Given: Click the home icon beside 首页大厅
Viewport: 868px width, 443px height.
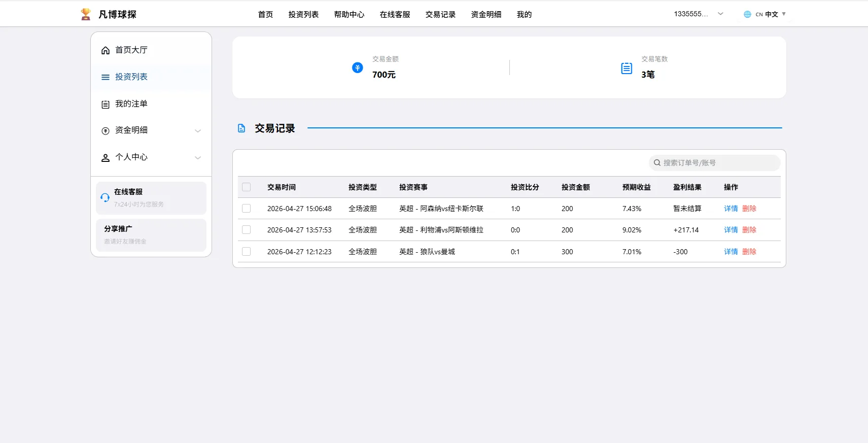Looking at the screenshot, I should [x=106, y=50].
